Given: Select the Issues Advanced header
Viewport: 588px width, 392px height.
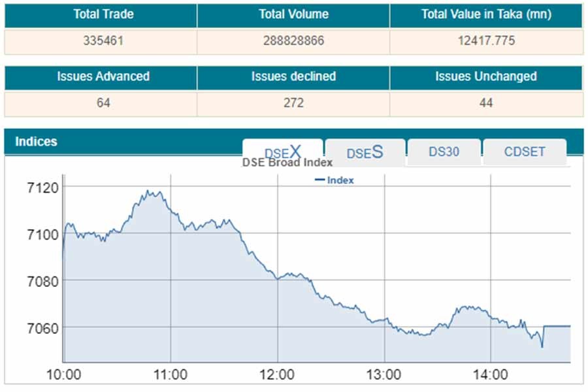Looking at the screenshot, I should (x=103, y=76).
